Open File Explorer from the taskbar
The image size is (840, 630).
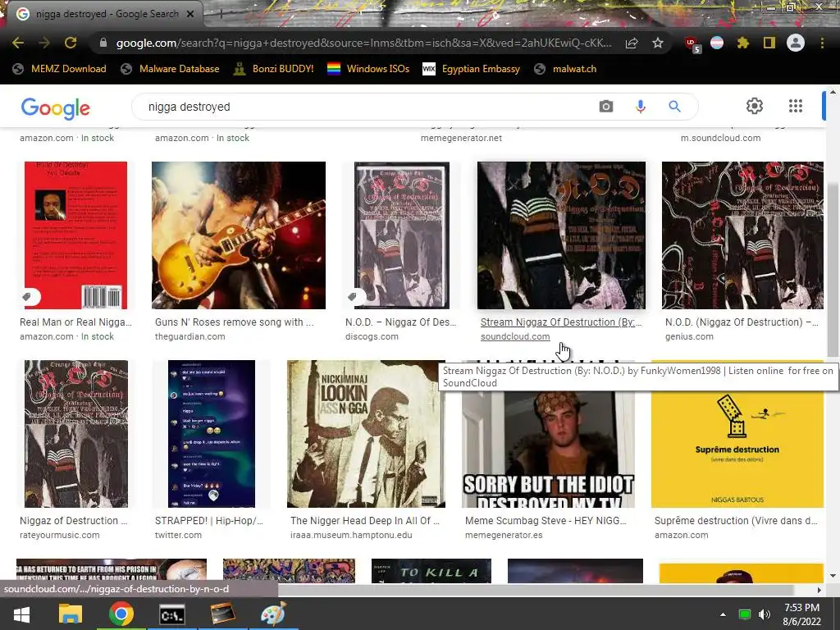(71, 614)
